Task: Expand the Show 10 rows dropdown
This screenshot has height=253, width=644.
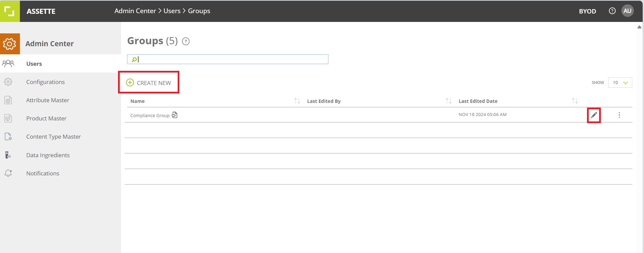Action: (620, 83)
